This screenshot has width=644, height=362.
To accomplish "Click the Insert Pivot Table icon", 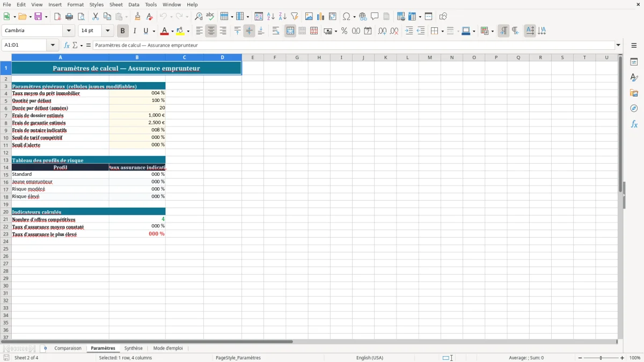I will point(333,17).
